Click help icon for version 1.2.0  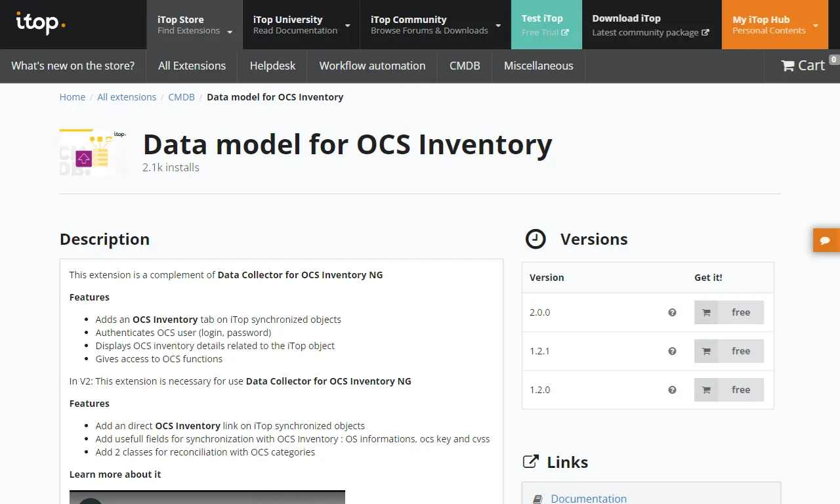(672, 390)
